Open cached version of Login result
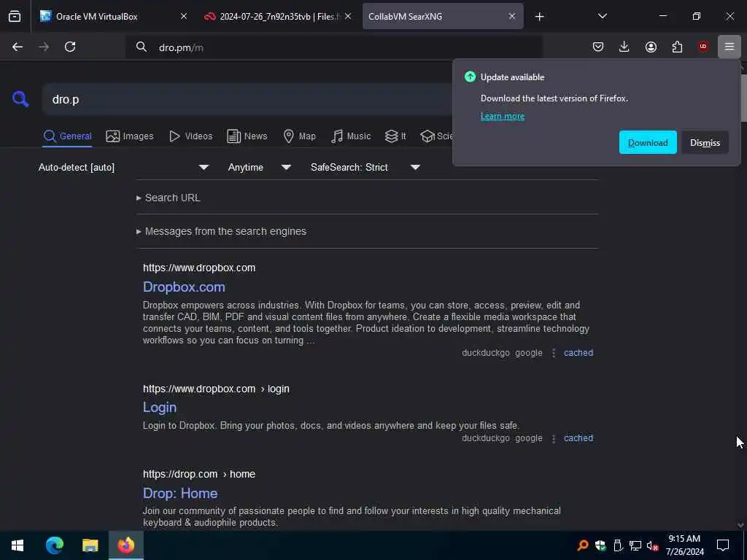Viewport: 747px width, 560px height. click(578, 438)
